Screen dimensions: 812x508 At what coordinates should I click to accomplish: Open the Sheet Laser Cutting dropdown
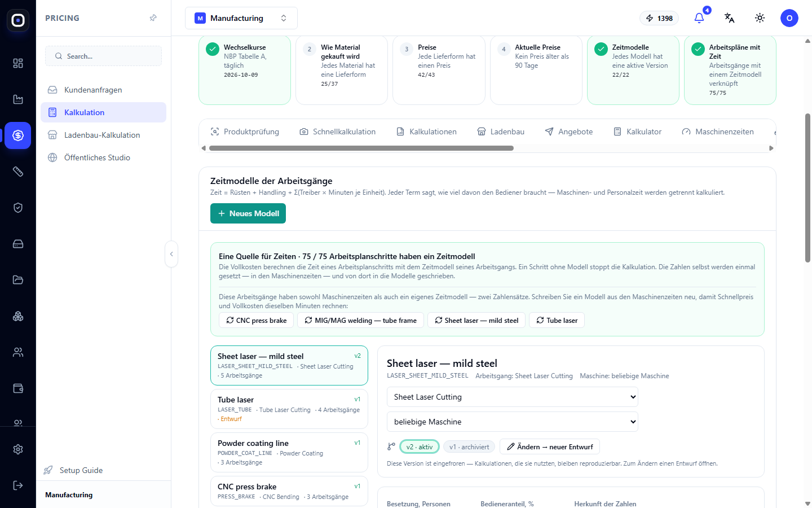pos(513,397)
